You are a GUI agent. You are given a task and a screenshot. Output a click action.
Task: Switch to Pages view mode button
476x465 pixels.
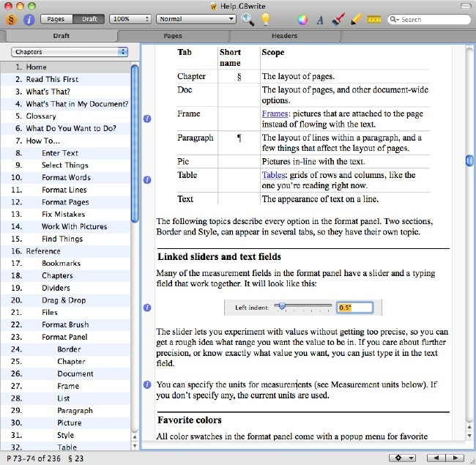[56, 19]
